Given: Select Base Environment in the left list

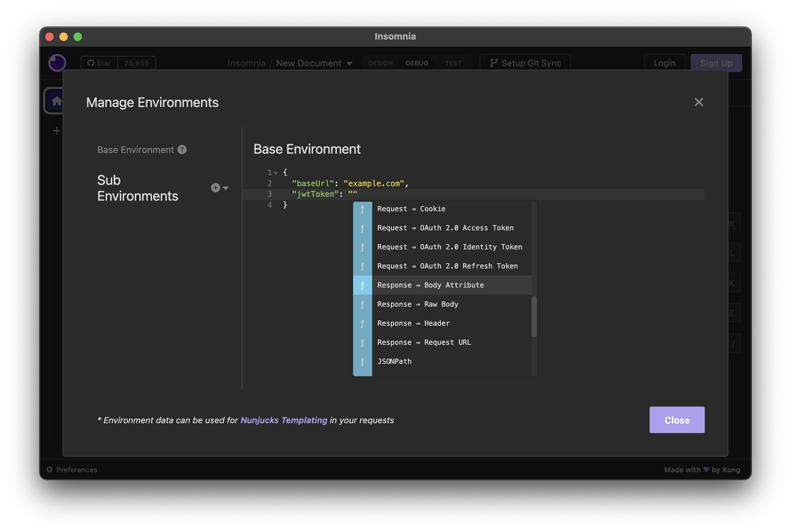Looking at the screenshot, I should tap(135, 150).
